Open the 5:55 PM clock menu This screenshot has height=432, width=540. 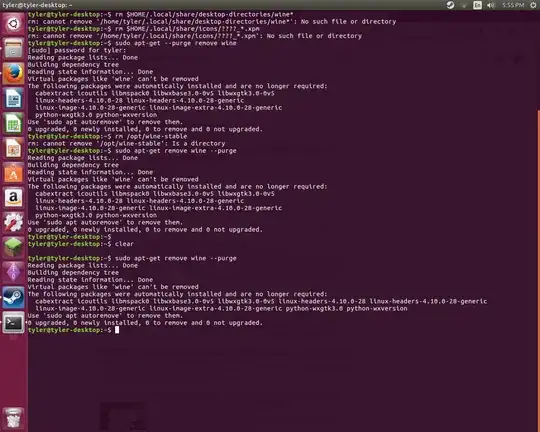click(x=513, y=5)
